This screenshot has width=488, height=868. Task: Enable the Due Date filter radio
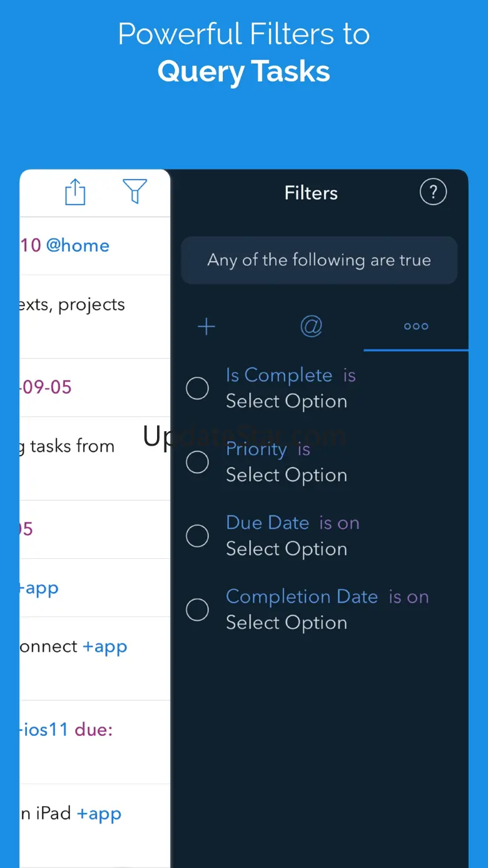[198, 536]
